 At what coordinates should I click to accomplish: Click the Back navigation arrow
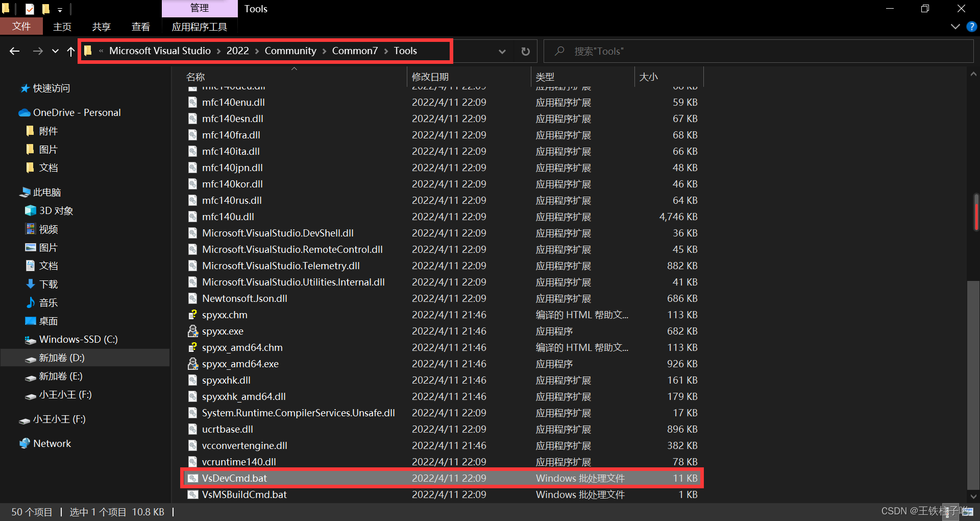coord(14,51)
